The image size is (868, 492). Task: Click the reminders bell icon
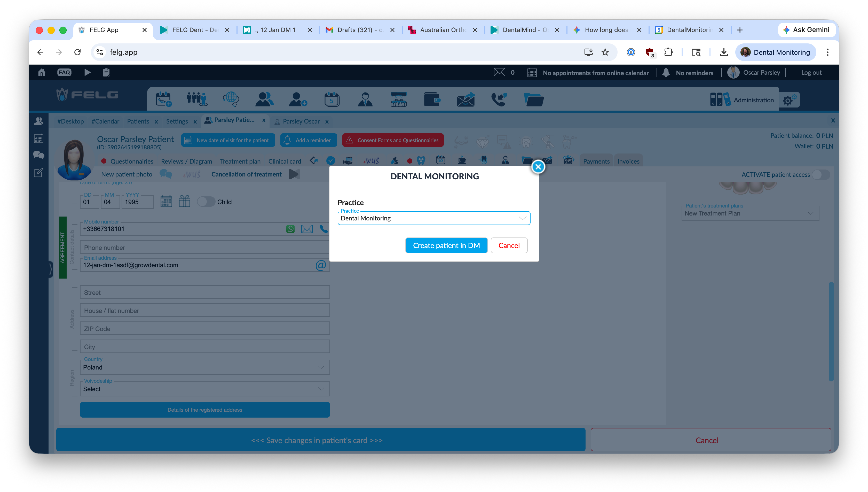click(x=666, y=72)
